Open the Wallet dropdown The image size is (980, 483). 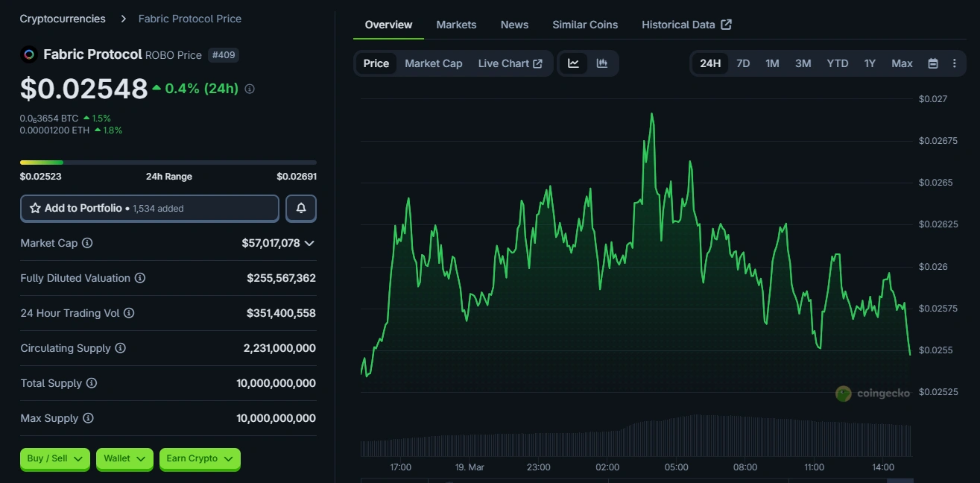pyautogui.click(x=124, y=459)
